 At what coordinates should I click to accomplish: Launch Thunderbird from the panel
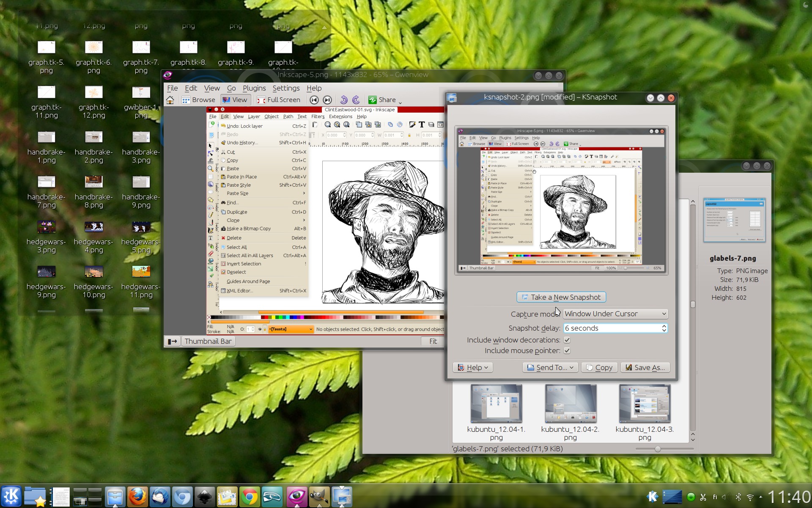tap(160, 497)
